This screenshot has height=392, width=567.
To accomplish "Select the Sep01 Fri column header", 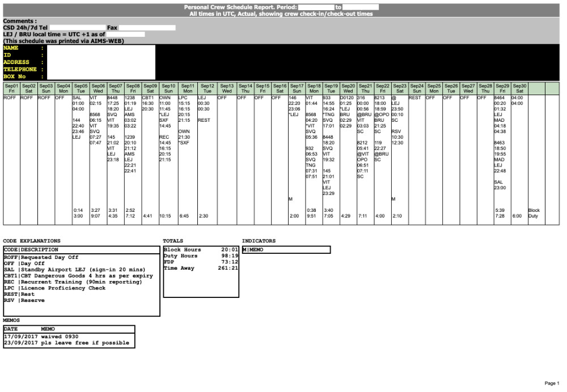I will (11, 88).
